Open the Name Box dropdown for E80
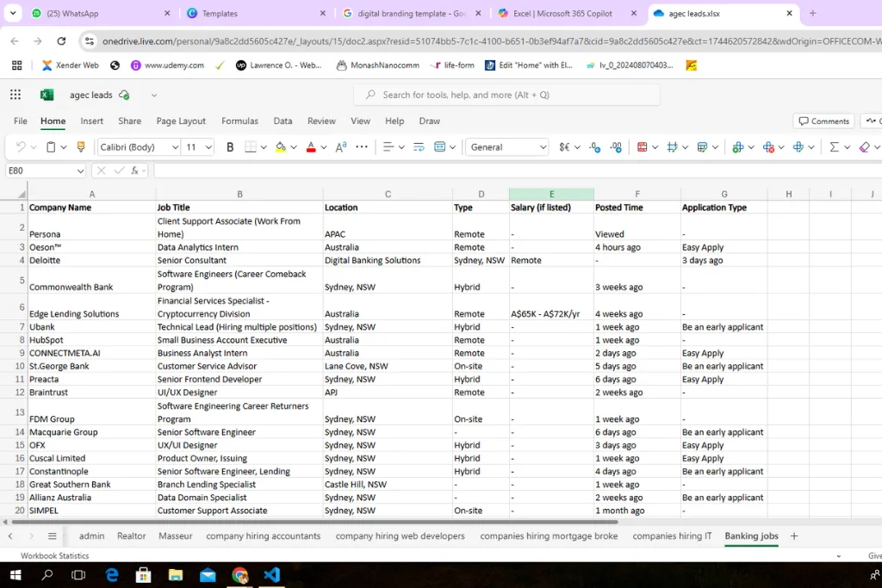Screen dimensions: 882x588 coord(80,170)
